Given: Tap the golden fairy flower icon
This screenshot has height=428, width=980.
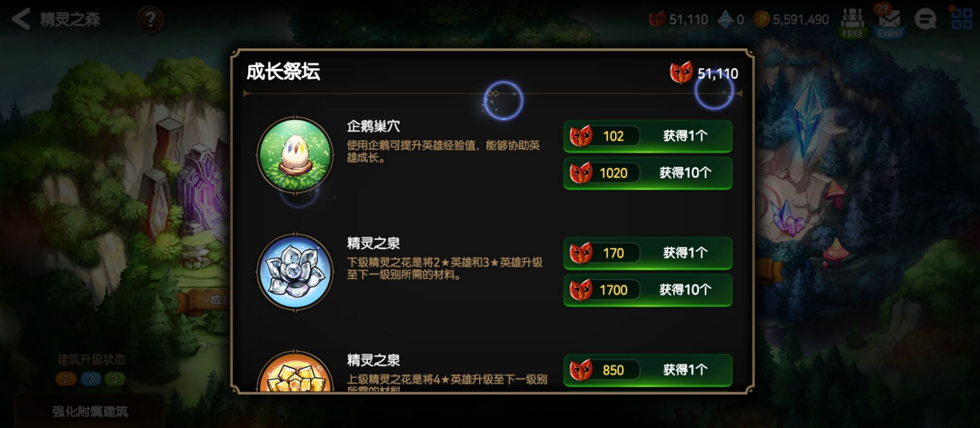Looking at the screenshot, I should pos(296,372).
